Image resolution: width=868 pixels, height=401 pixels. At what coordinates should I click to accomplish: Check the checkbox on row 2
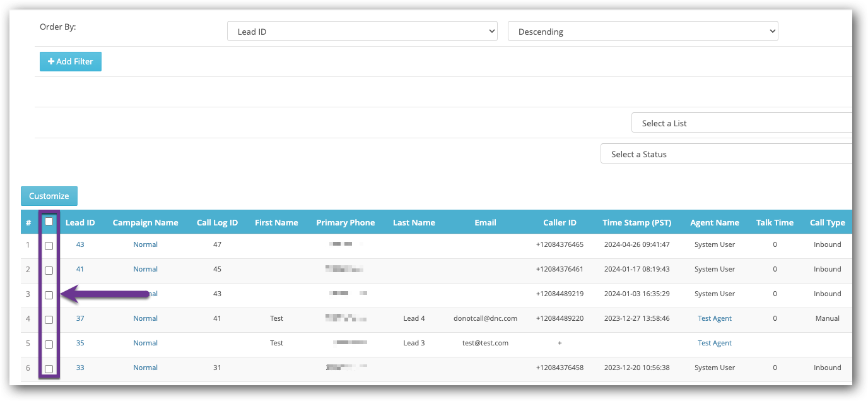point(49,270)
